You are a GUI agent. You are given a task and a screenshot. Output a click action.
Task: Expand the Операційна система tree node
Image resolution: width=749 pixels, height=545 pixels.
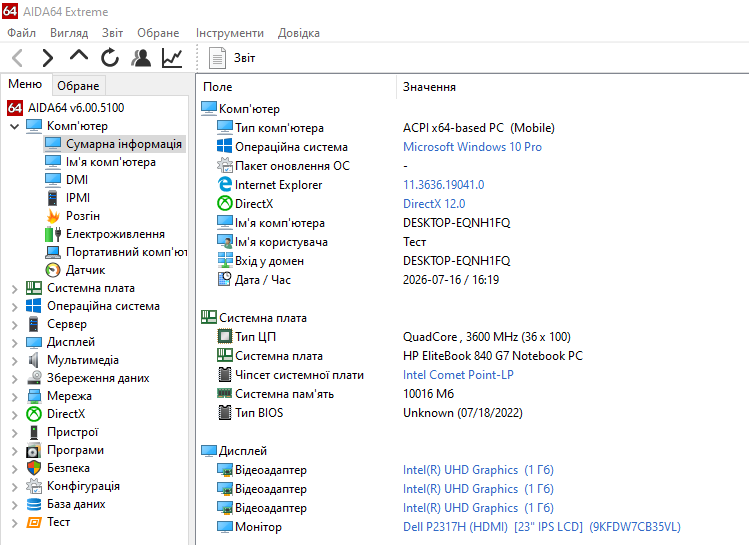click(x=14, y=307)
